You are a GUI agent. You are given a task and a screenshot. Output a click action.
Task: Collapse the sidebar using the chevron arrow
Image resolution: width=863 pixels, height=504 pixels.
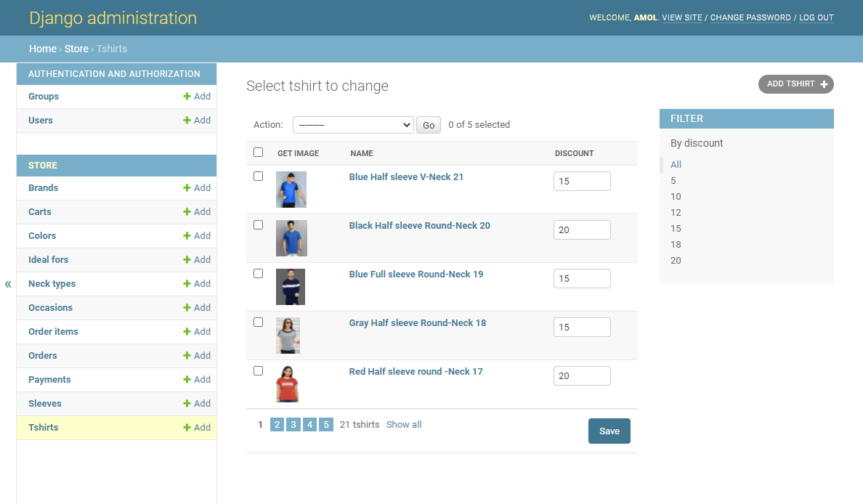[8, 284]
